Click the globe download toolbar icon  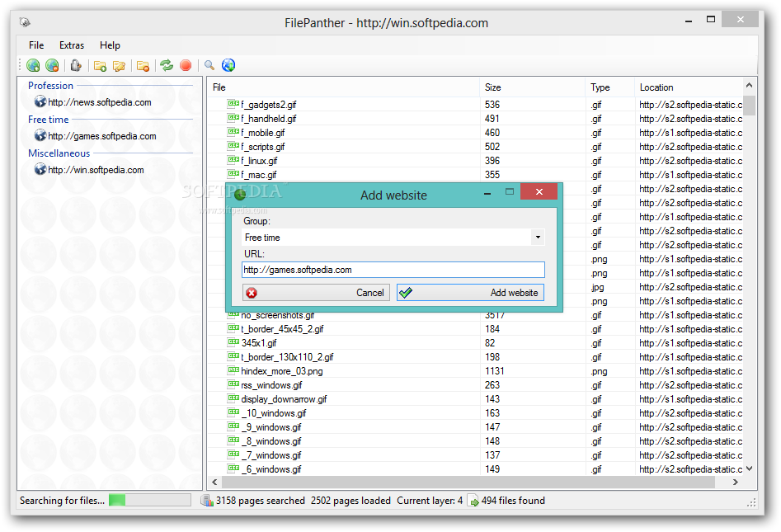228,65
